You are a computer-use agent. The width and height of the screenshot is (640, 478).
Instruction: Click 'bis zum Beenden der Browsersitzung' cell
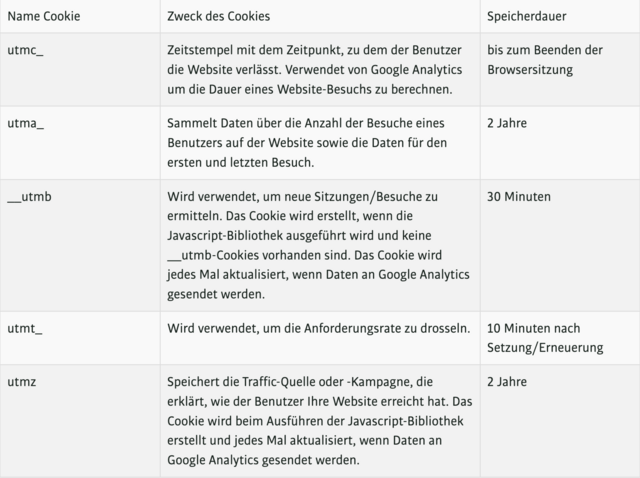pos(545,60)
